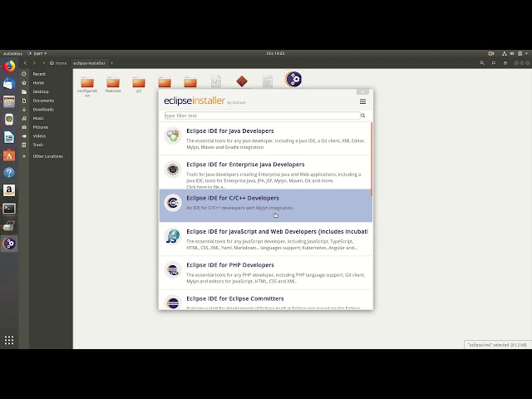Choose Eclipse IDE for Java Developers title
The height and width of the screenshot is (399, 532).
pyautogui.click(x=230, y=131)
